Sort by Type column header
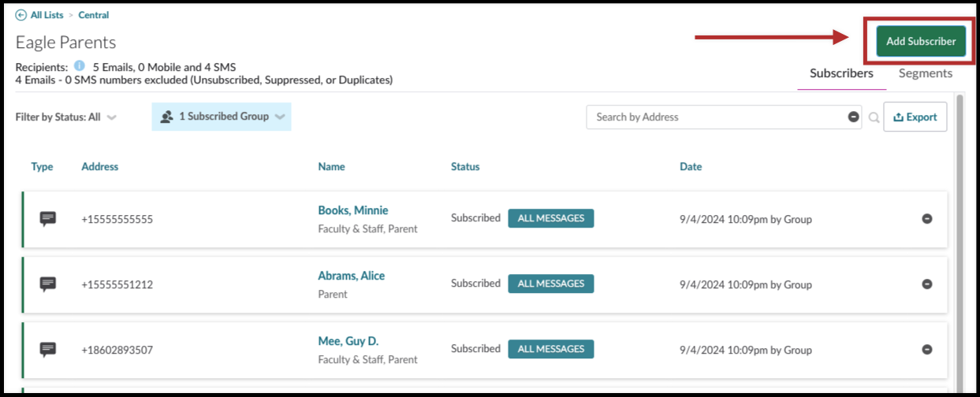Screen dimensions: 980x397 (43, 166)
